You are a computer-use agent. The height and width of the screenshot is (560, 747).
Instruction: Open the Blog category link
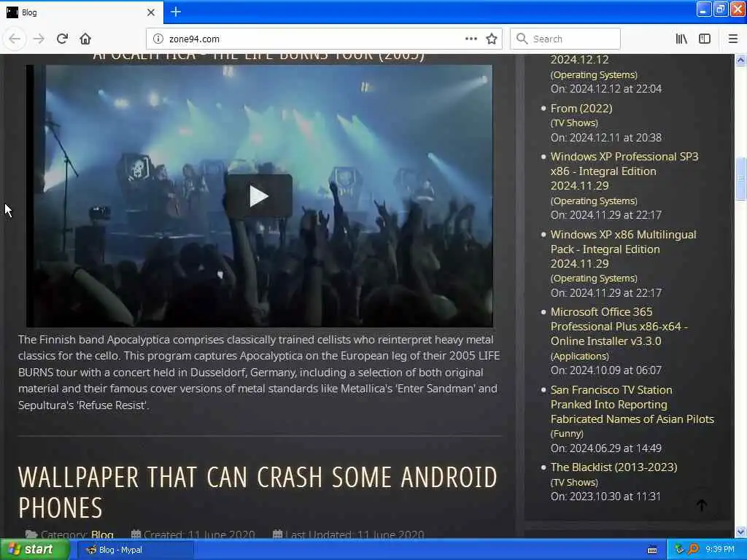coord(102,534)
